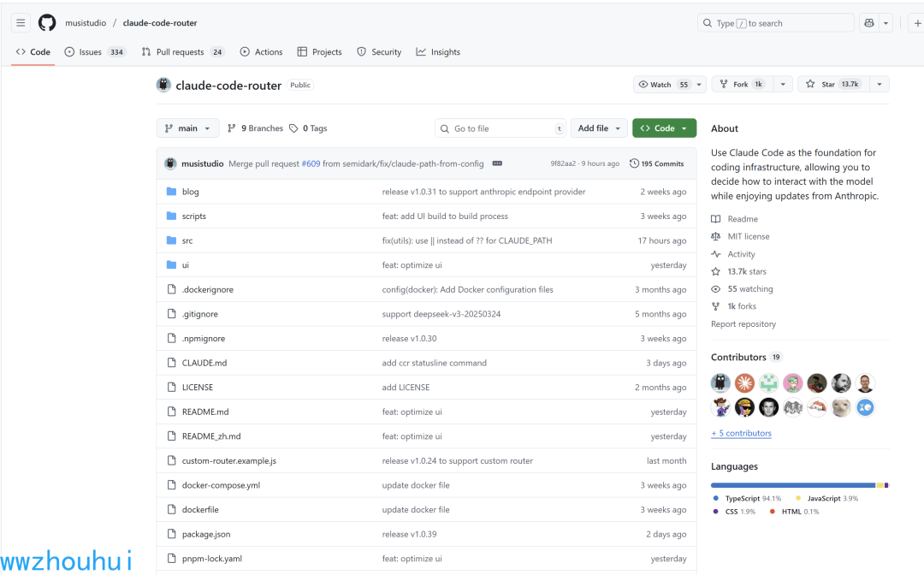The image size is (924, 575).
Task: Click the GitHub logo icon
Action: [47, 23]
